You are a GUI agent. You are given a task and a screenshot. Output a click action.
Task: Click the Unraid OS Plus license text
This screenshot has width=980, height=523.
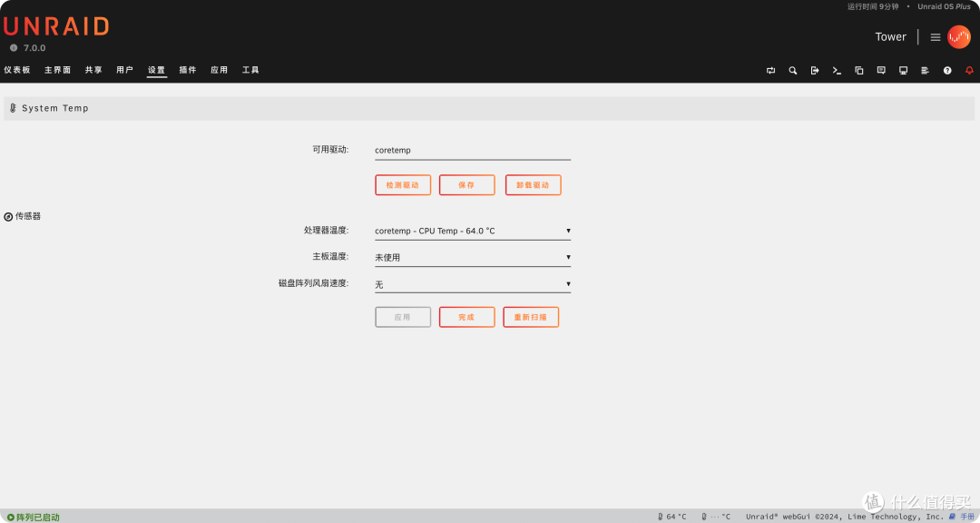pyautogui.click(x=944, y=7)
